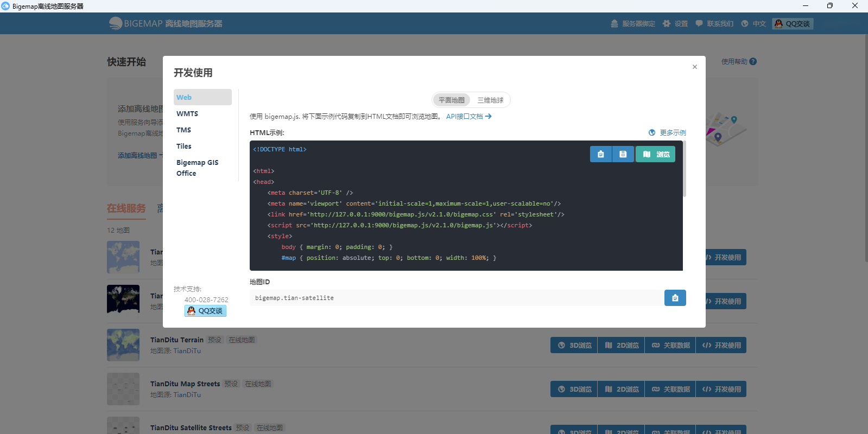The image size is (868, 434).
Task: Open the WMTS tab
Action: tap(187, 113)
